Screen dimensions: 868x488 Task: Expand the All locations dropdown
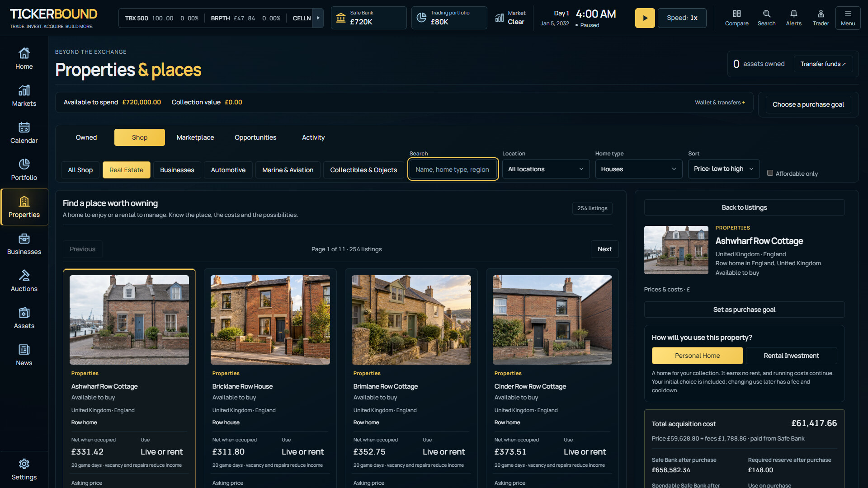(x=546, y=169)
